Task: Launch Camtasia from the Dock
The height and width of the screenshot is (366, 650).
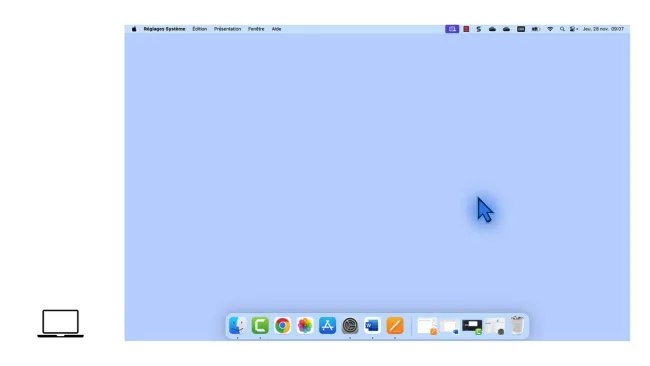Action: point(260,325)
